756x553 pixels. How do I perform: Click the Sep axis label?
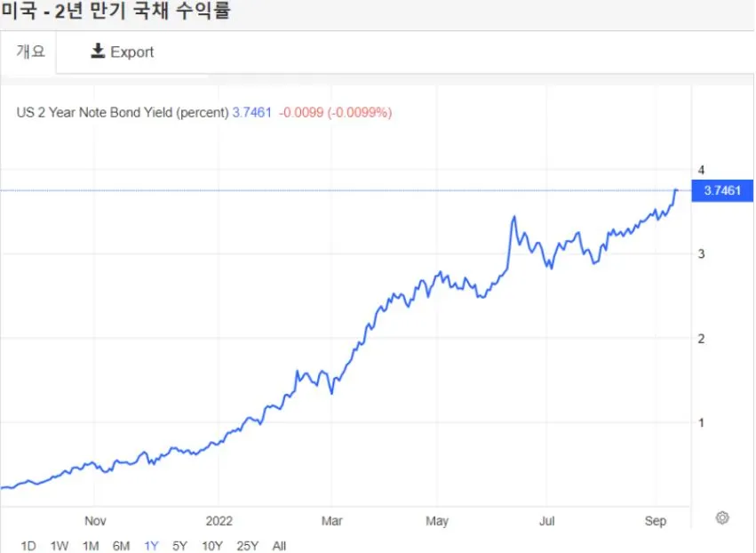pos(656,521)
